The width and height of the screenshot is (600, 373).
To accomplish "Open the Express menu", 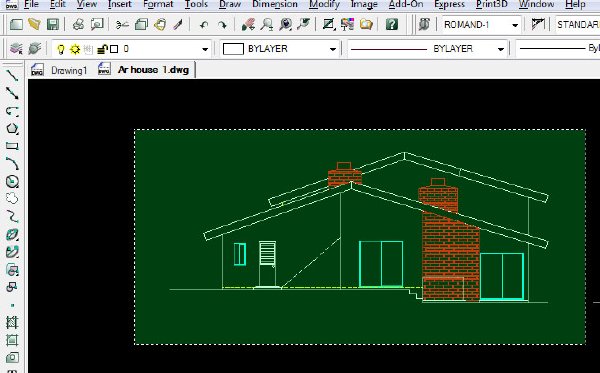I will pyautogui.click(x=449, y=5).
